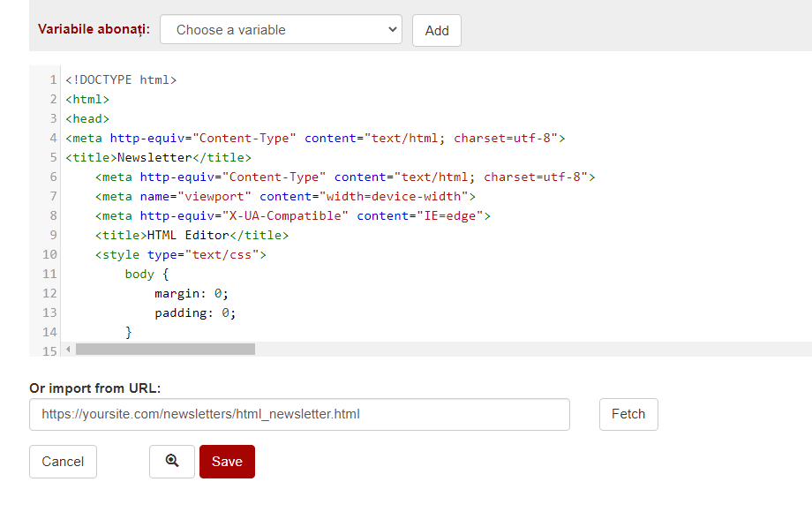This screenshot has width=812, height=512.
Task: Click the style type text/css line
Action: [180, 255]
